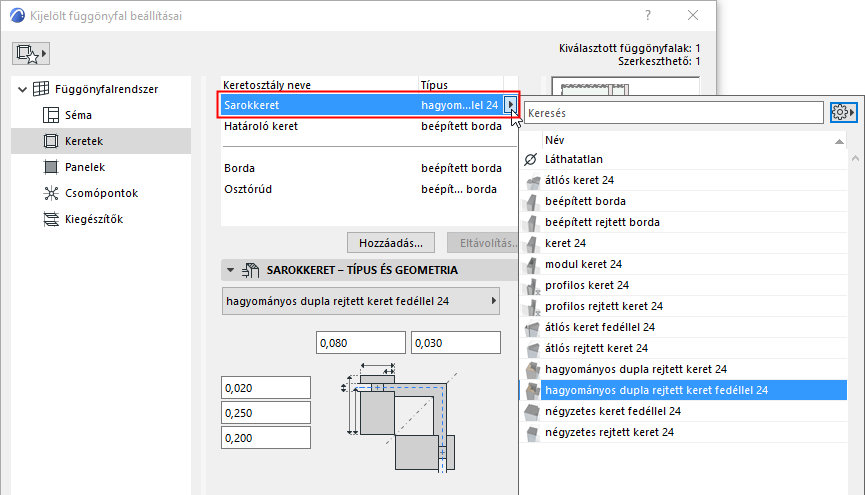Viewport: 865px width, 495px height.
Task: Collapse Sarokkeret – Típus és geometria section
Action: 231,270
